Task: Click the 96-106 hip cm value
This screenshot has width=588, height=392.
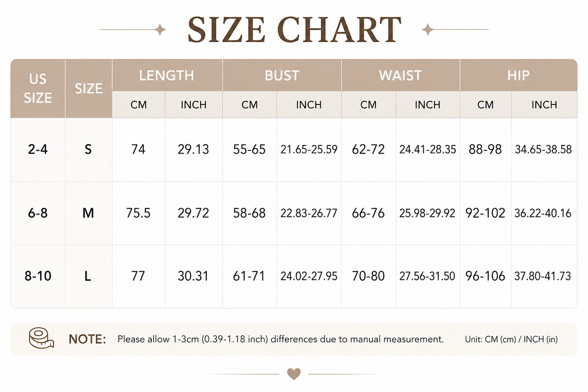Action: tap(485, 276)
